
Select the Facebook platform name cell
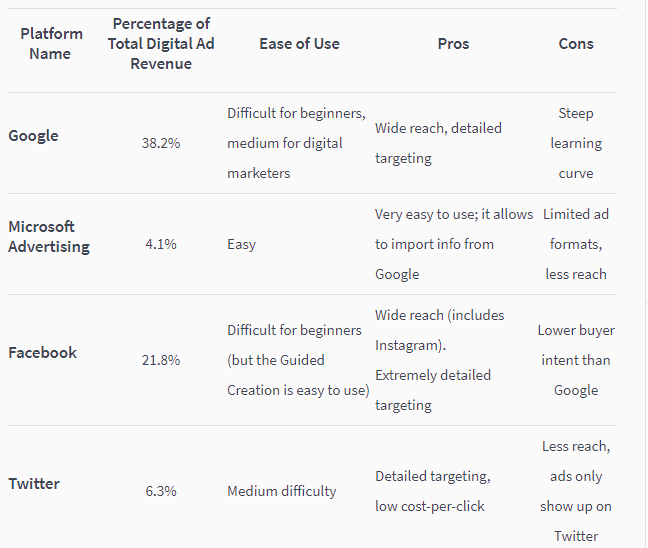point(43,353)
